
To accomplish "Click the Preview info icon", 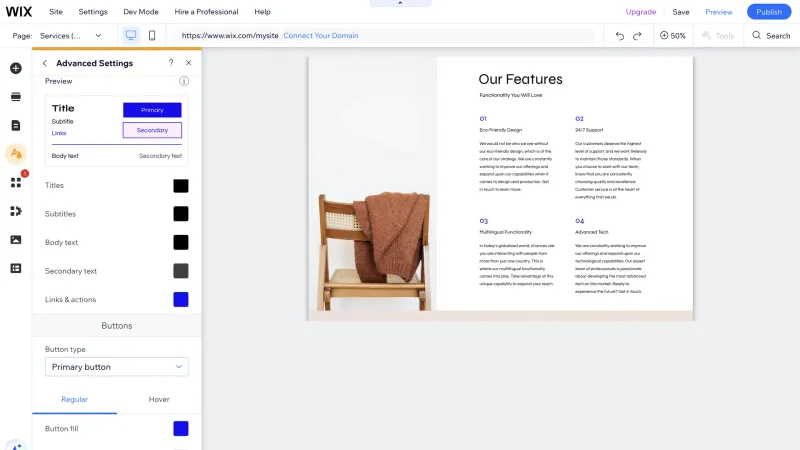I will [x=184, y=81].
